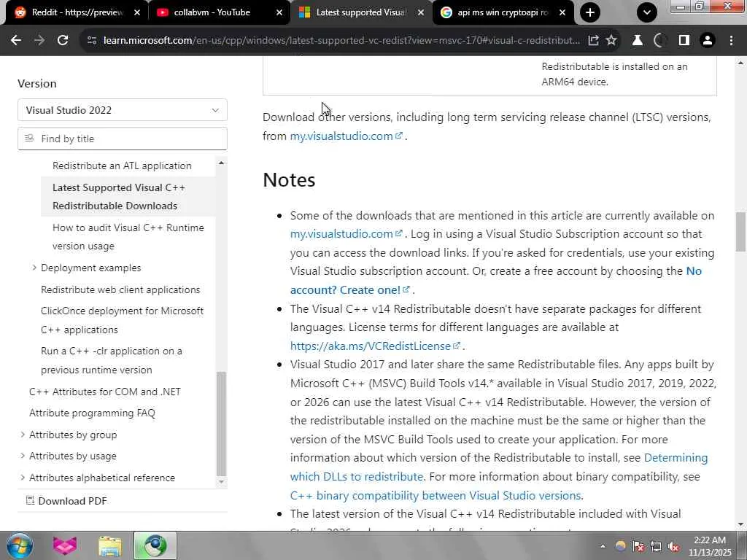Bookmark this page with the star
Viewport: 747px width, 560px height.
coord(611,41)
